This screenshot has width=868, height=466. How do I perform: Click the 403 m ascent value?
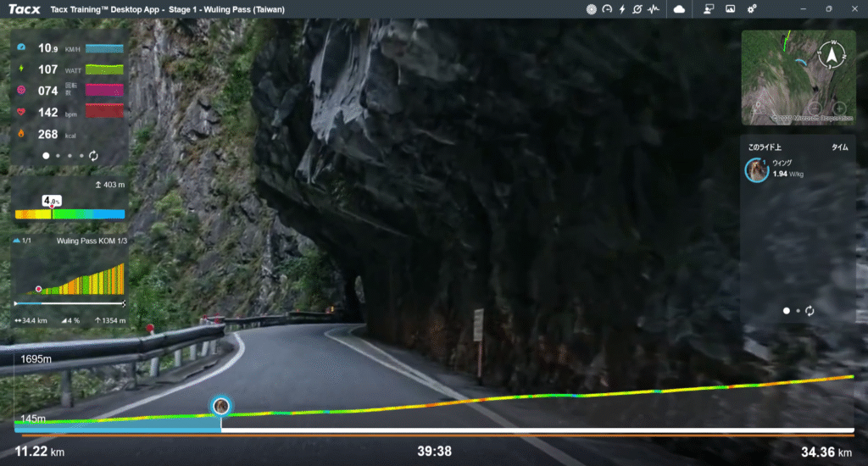pyautogui.click(x=109, y=185)
